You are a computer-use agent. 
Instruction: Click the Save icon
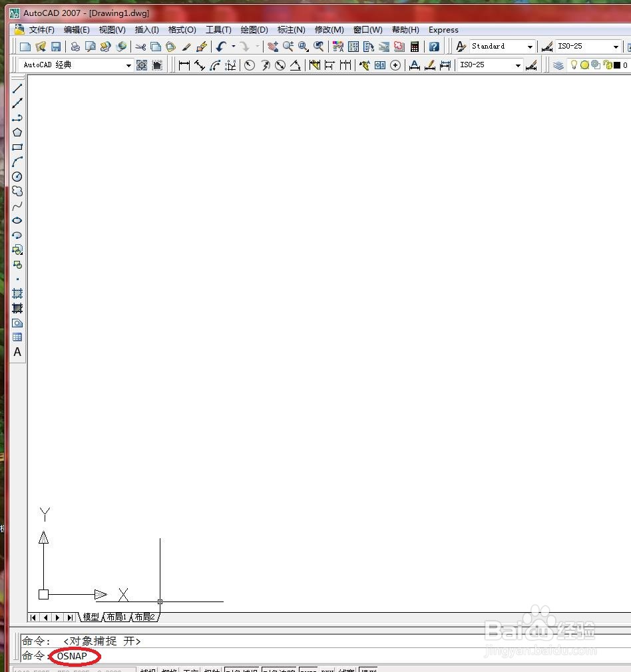coord(56,47)
